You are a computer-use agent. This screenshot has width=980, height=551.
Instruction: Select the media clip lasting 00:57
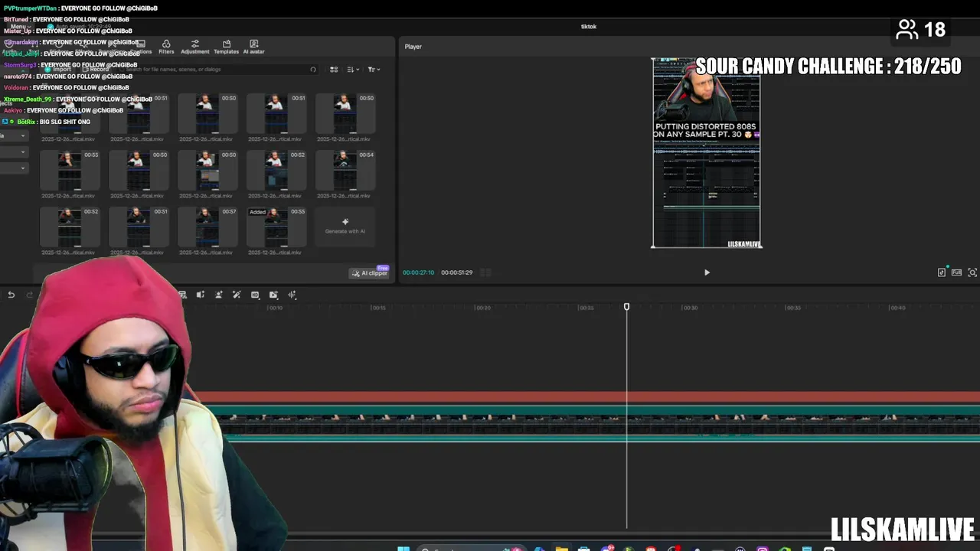tap(207, 227)
